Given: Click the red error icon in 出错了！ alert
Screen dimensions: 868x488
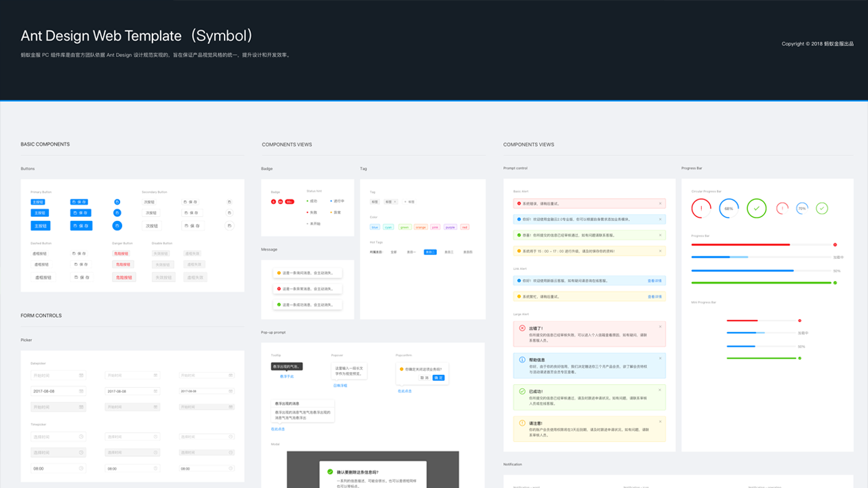Looking at the screenshot, I should (x=522, y=328).
